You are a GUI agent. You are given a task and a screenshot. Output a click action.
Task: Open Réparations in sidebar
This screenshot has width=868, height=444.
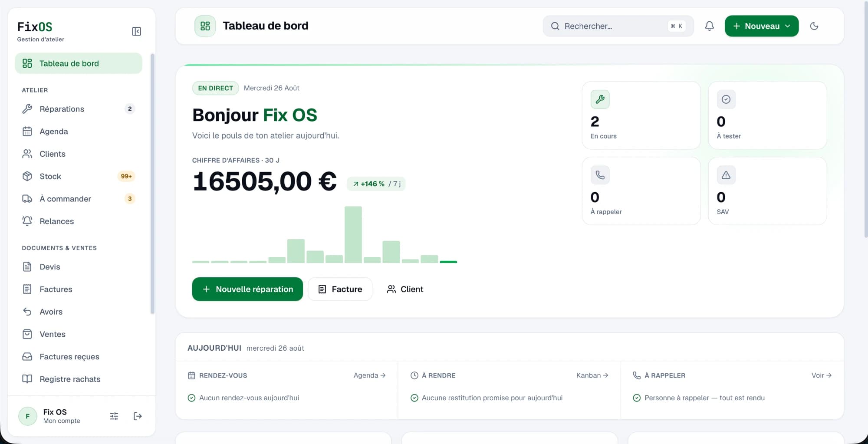(79, 109)
